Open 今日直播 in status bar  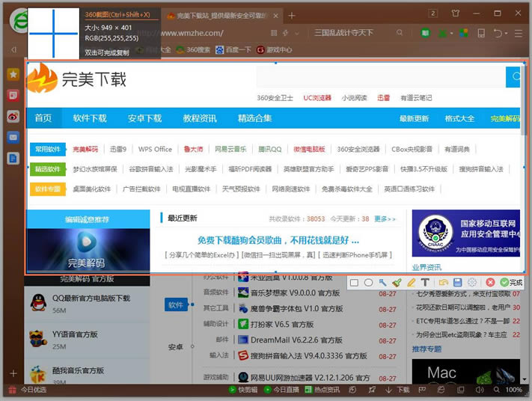[x=281, y=390]
